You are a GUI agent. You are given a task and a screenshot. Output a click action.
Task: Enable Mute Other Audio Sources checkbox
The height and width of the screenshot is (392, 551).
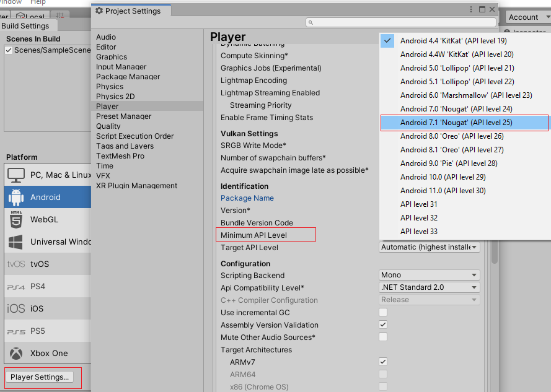pyautogui.click(x=383, y=337)
